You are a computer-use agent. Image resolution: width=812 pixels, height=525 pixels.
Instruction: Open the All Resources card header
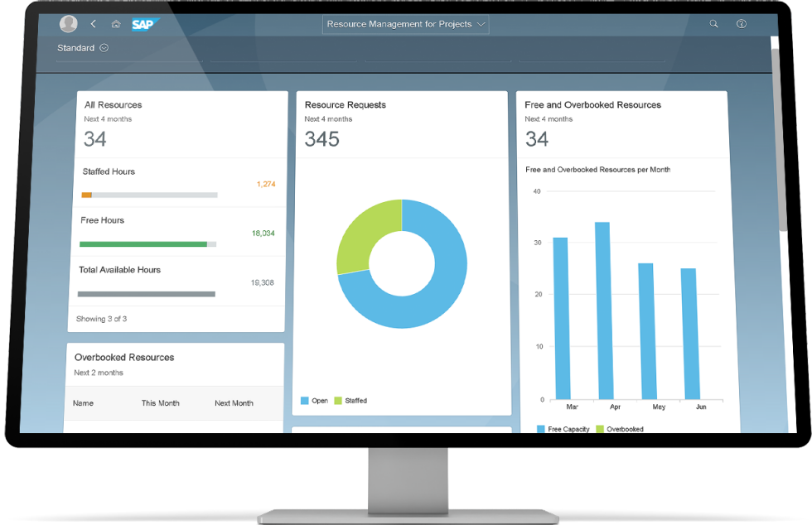click(x=114, y=105)
